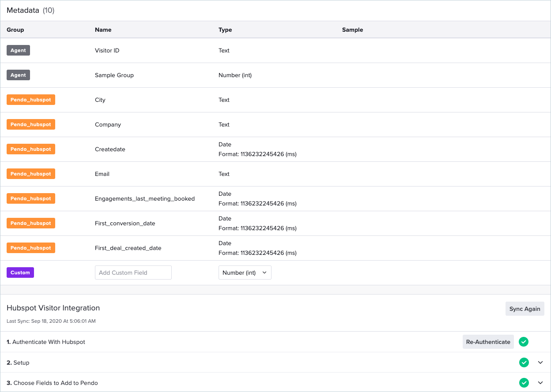Open the Number (int) type dropdown
The image size is (551, 392).
click(x=245, y=273)
